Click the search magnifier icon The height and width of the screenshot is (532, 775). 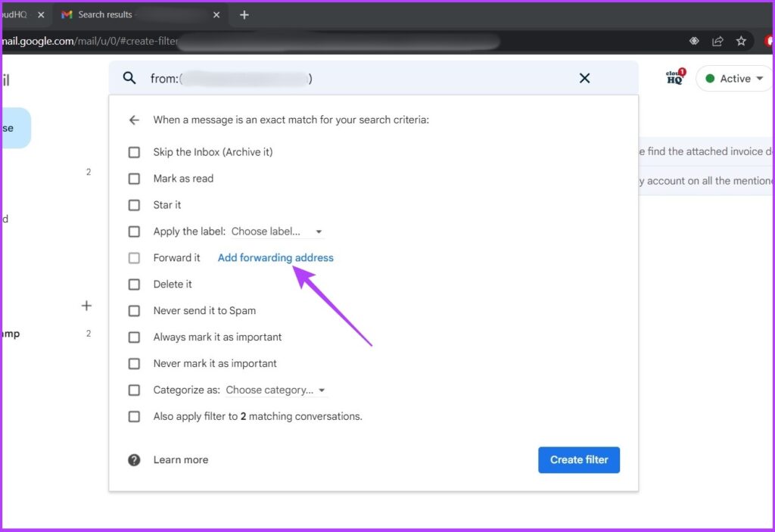(x=129, y=78)
